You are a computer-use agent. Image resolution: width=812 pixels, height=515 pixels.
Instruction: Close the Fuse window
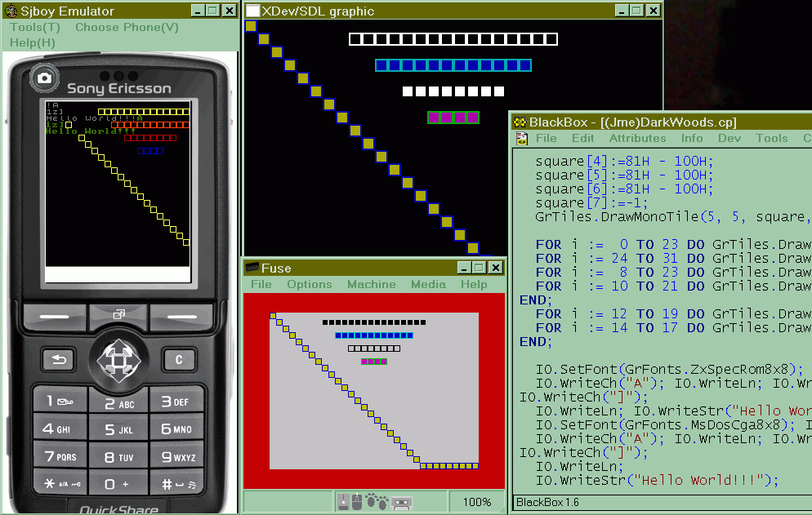click(x=496, y=268)
